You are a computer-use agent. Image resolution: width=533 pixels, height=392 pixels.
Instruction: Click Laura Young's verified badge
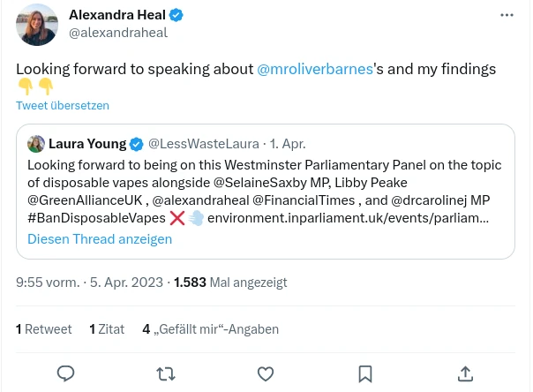point(137,144)
